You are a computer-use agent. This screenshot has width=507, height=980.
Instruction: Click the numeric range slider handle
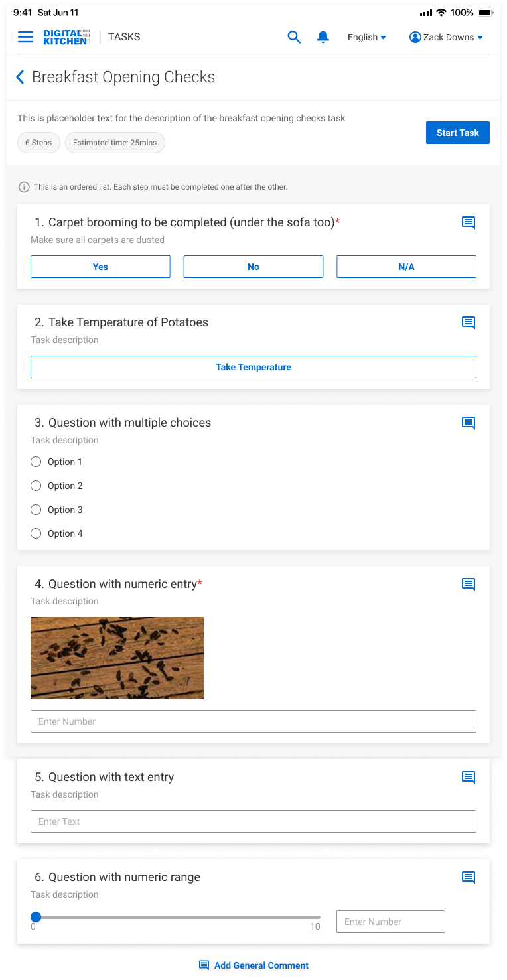coord(36,917)
